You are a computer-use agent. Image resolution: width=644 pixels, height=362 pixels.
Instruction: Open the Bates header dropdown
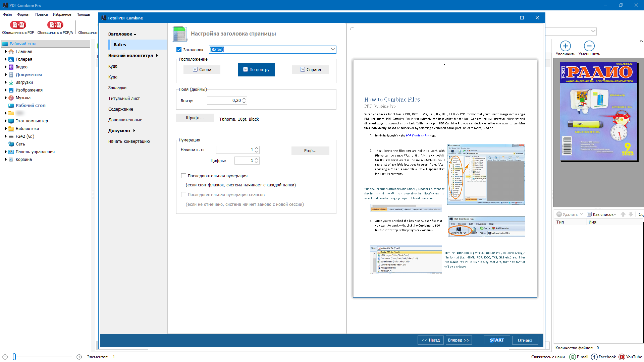[333, 49]
